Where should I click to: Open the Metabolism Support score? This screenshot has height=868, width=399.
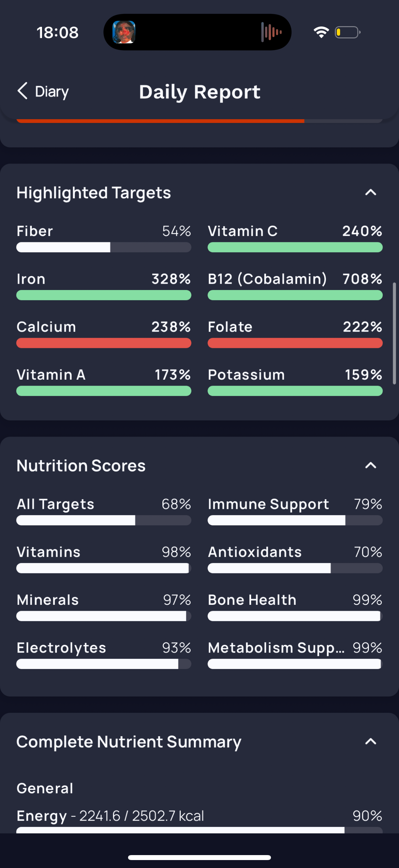click(295, 654)
